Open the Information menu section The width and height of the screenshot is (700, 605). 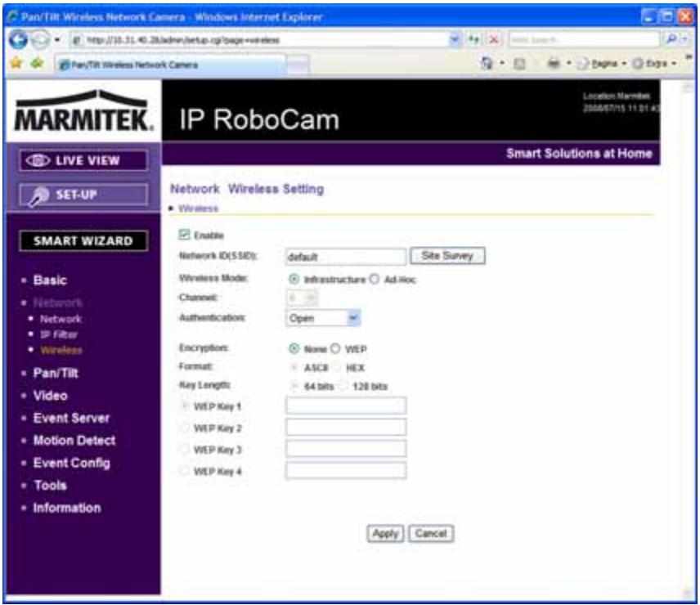[67, 508]
